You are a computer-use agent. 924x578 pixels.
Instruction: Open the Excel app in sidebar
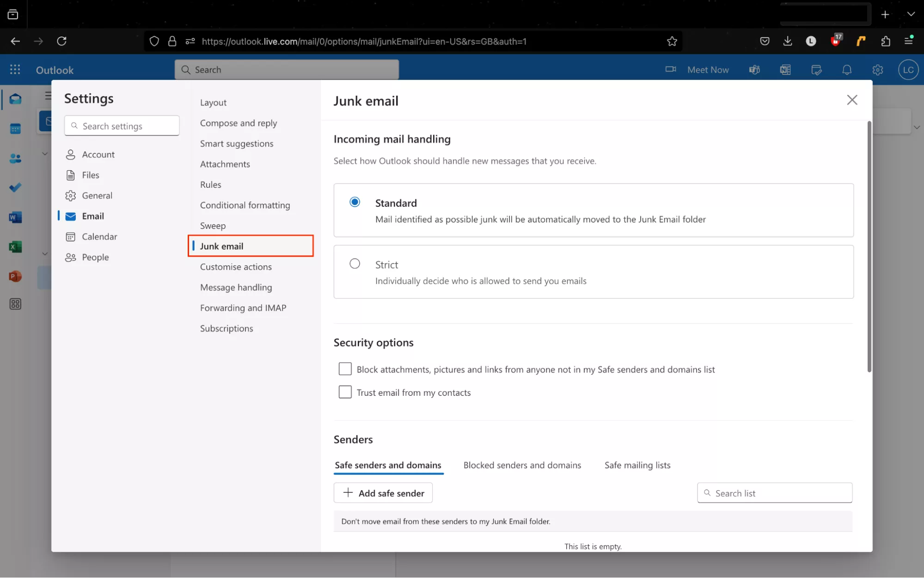tap(15, 247)
